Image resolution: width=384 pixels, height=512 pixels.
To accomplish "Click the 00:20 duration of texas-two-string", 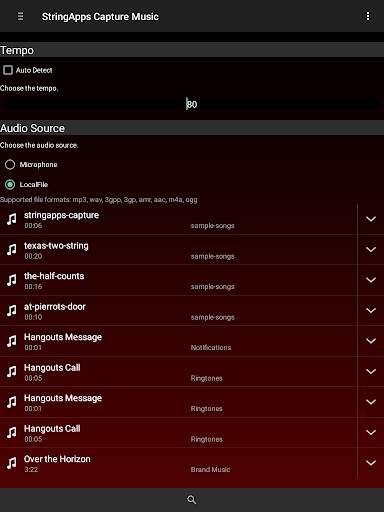I will click(33, 256).
